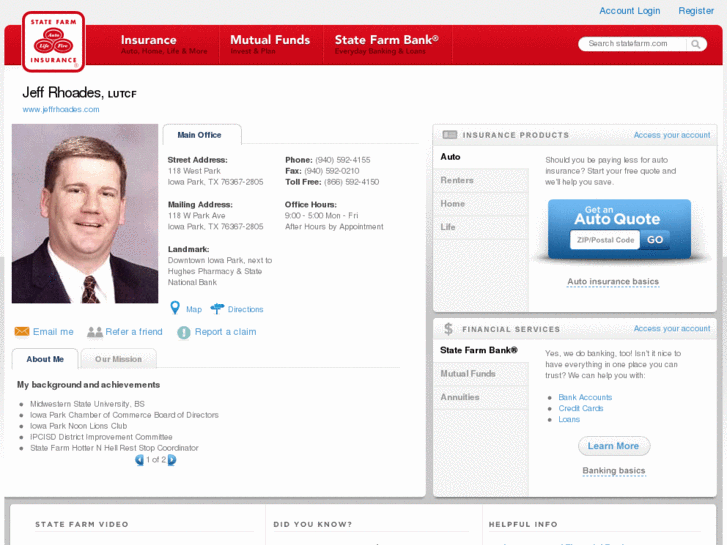Click the State Farm Video heading
727x545 pixels.
(82, 524)
